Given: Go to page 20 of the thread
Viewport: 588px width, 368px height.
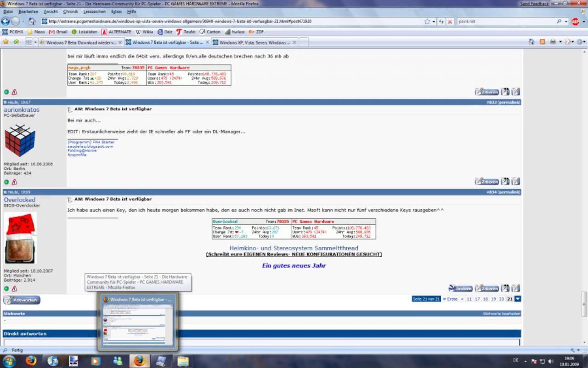Looking at the screenshot, I should coord(501,299).
